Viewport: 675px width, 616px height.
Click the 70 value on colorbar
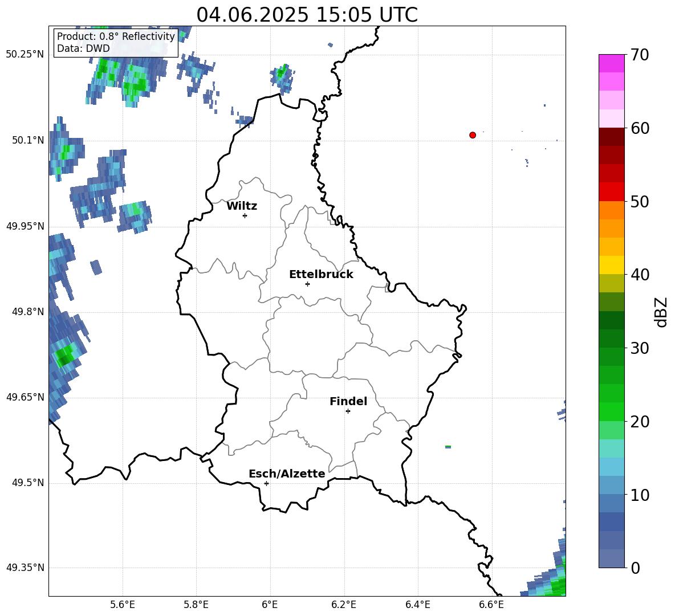pos(640,55)
